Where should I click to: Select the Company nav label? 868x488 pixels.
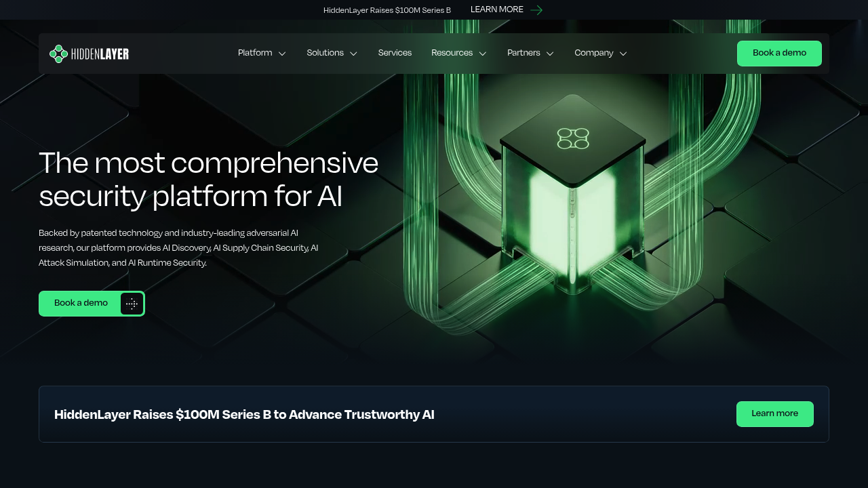click(x=594, y=53)
